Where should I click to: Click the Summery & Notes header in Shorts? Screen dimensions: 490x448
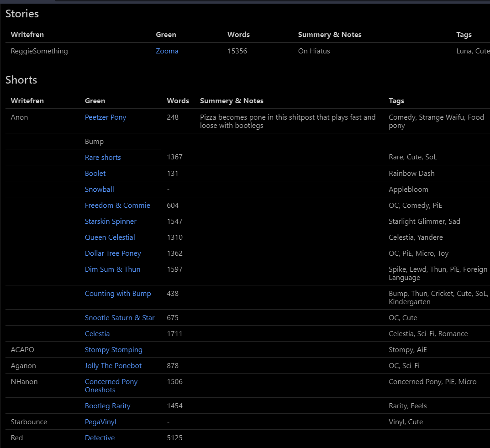pos(232,100)
